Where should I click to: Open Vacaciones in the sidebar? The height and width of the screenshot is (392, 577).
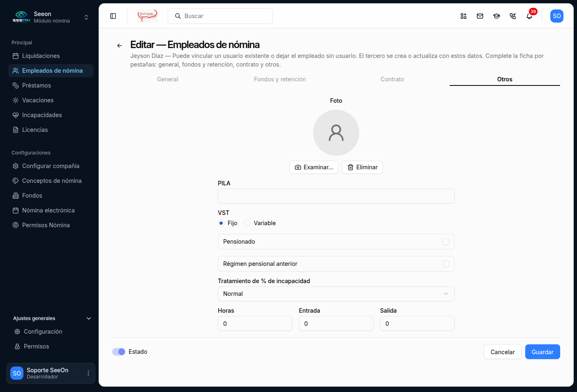pyautogui.click(x=51, y=100)
